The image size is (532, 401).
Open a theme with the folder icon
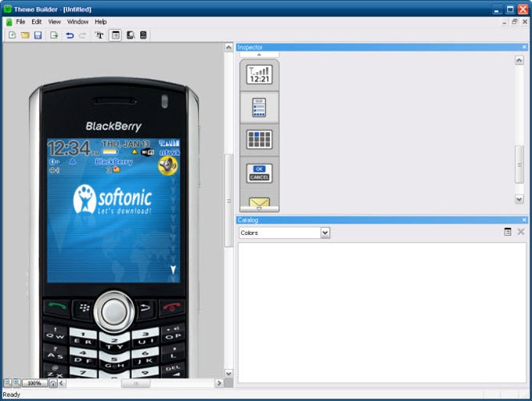25,35
